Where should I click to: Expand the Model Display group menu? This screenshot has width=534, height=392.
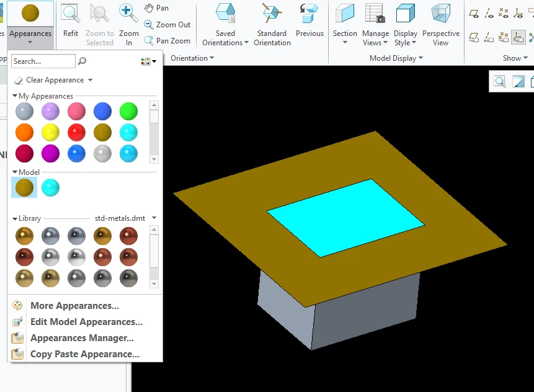(396, 58)
